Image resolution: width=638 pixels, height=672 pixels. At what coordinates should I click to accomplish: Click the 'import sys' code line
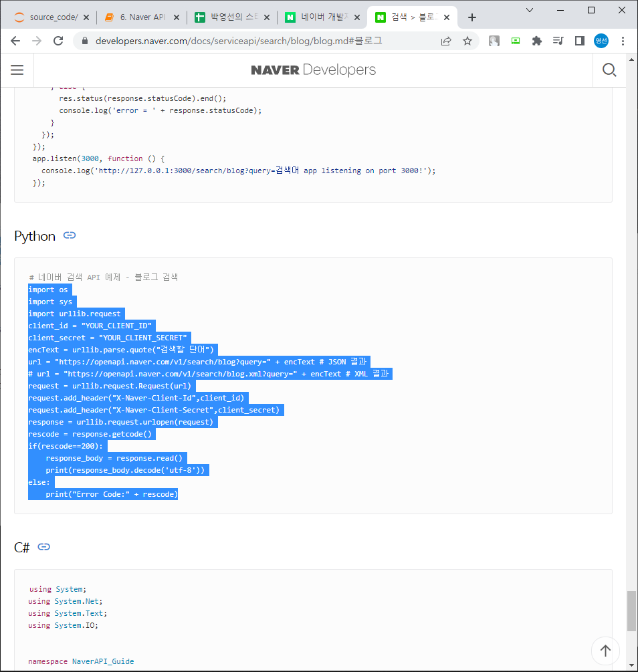click(50, 302)
